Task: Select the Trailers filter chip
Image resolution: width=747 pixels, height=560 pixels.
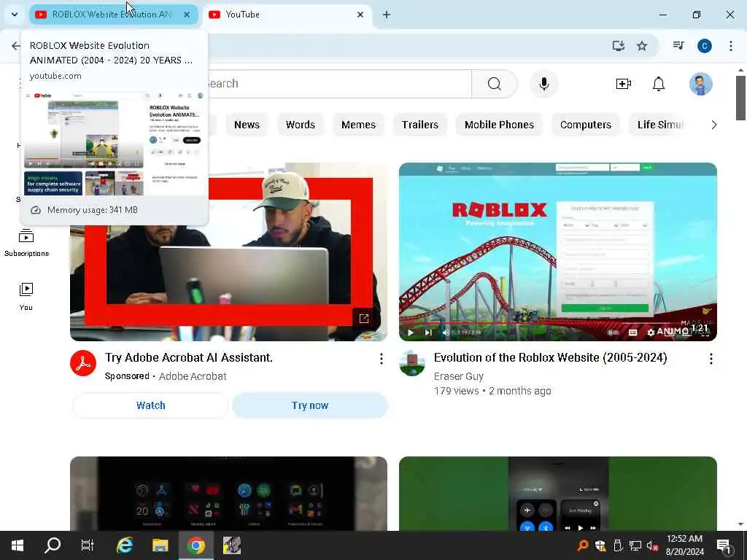Action: click(419, 125)
